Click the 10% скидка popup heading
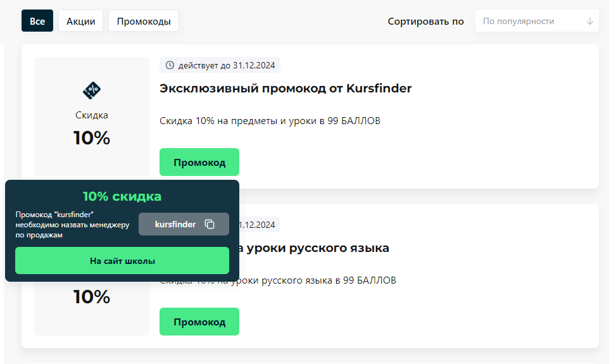The width and height of the screenshot is (609, 364). point(122,196)
